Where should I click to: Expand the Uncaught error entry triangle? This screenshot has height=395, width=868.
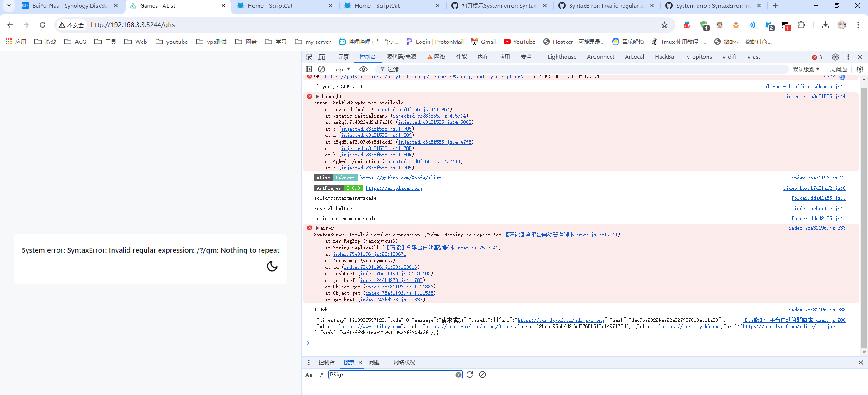[x=317, y=96]
